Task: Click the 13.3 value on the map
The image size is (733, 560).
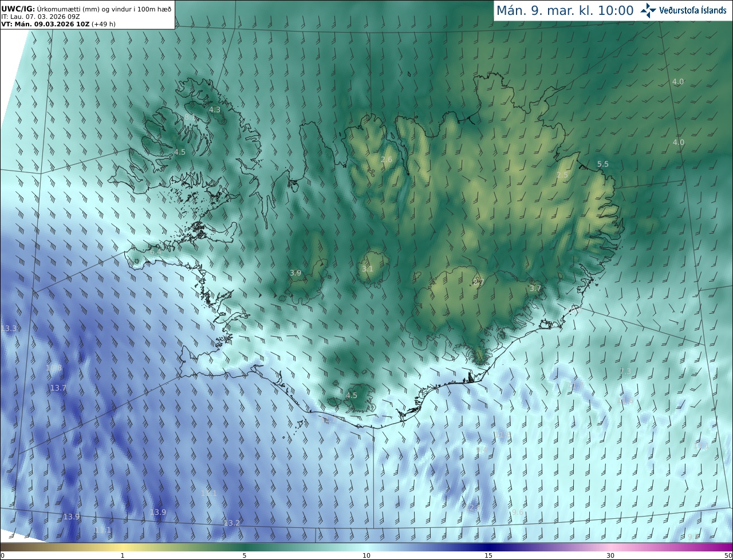Action: click(9, 328)
